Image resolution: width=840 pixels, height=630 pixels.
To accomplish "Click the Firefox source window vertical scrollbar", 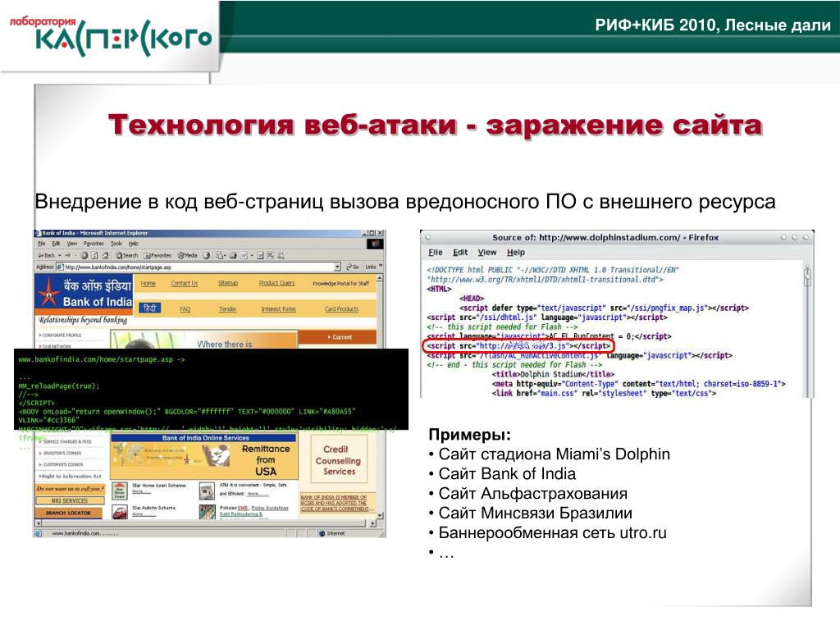I will click(808, 330).
